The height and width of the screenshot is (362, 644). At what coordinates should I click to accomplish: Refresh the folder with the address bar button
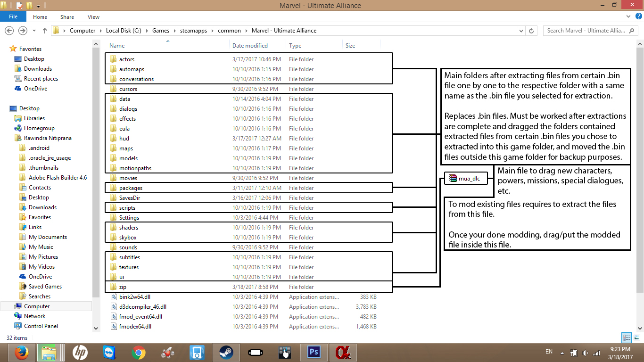point(532,31)
